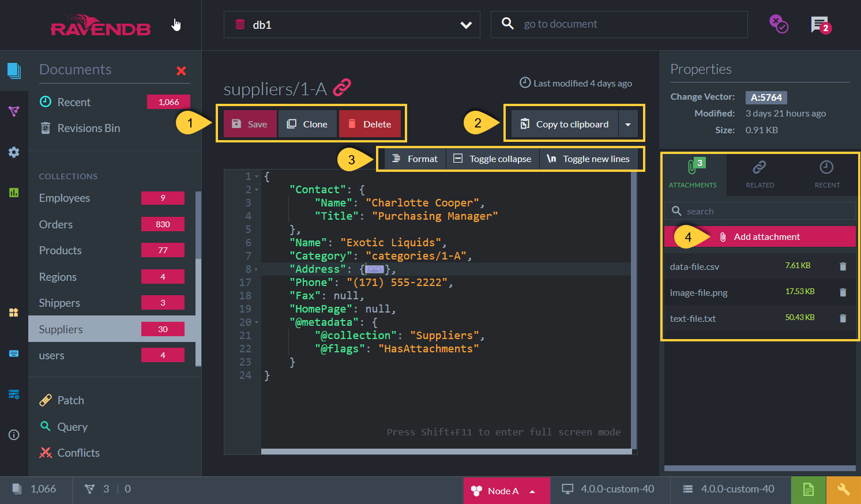Click the documents count 1,066 in footer
Viewport: 861px width, 504px height.
coord(35,489)
